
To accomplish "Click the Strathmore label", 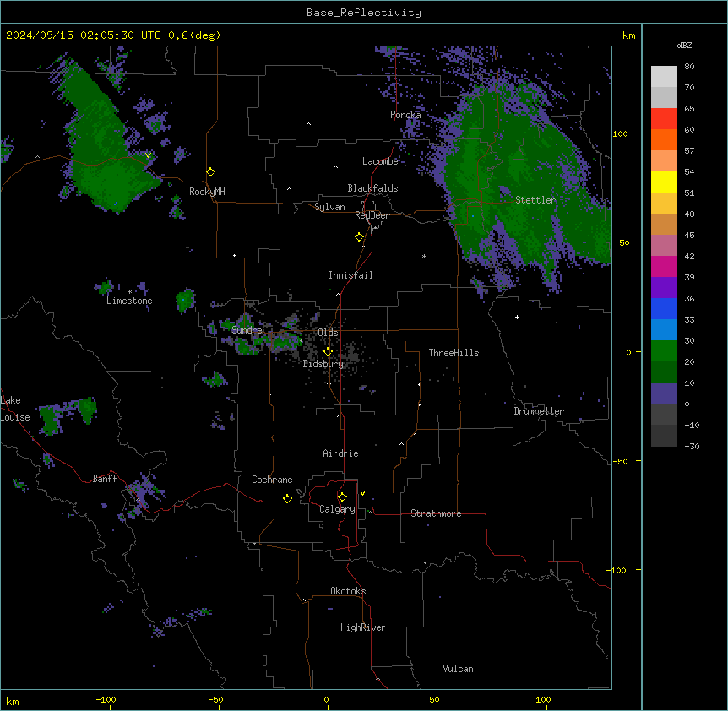I will (x=436, y=513).
